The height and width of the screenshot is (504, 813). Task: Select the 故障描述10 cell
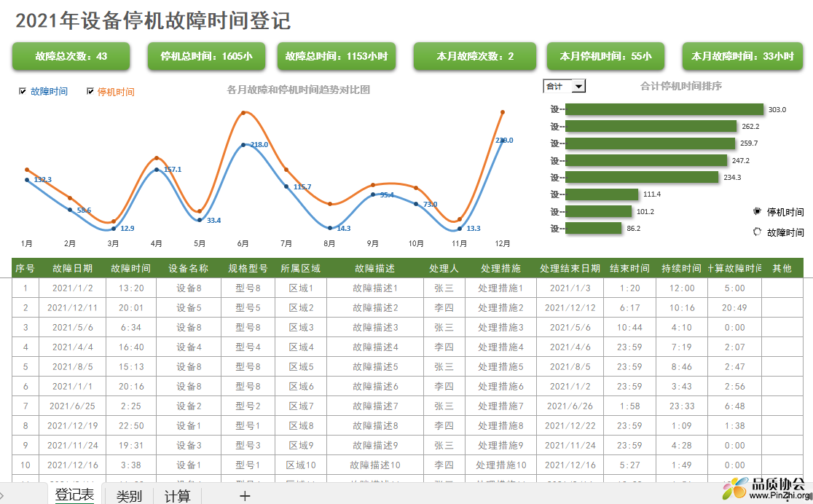[375, 465]
